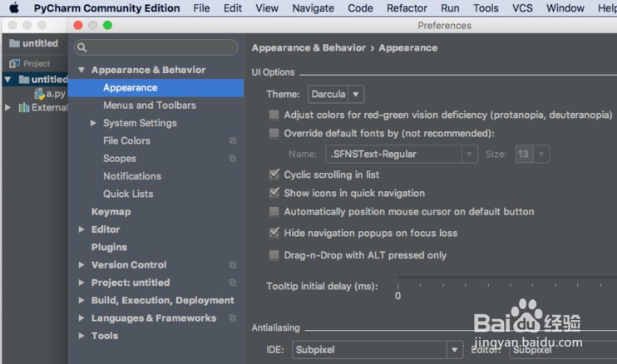Disable Cyclic scrolling in list
Viewport: 617px width, 364px height.
(274, 175)
